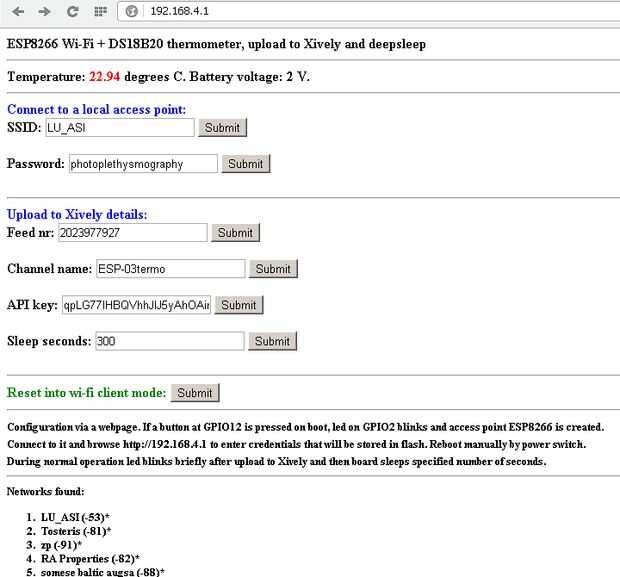Open the apps grid icon in toolbar
This screenshot has height=577, width=620.
[100, 11]
